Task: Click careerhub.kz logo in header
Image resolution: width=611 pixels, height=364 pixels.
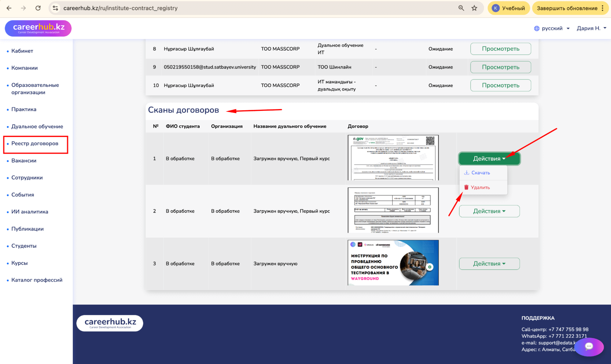Action: click(x=39, y=28)
